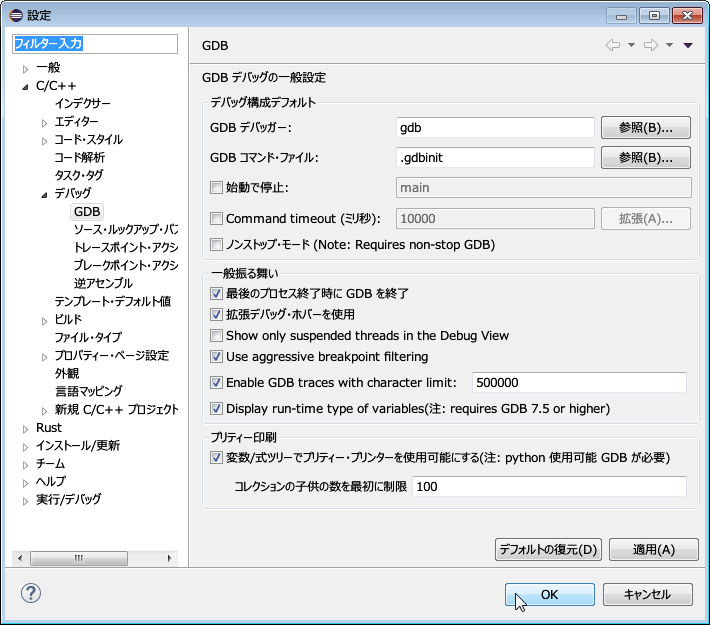
Task: Select インデクサー in the tree
Action: [82, 104]
